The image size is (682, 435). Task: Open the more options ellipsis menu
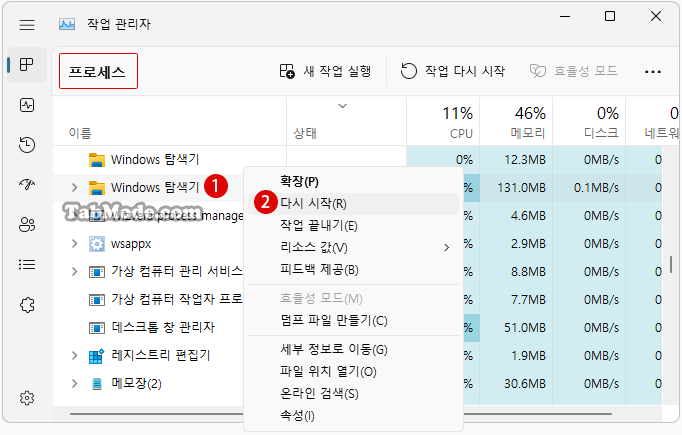(x=653, y=71)
